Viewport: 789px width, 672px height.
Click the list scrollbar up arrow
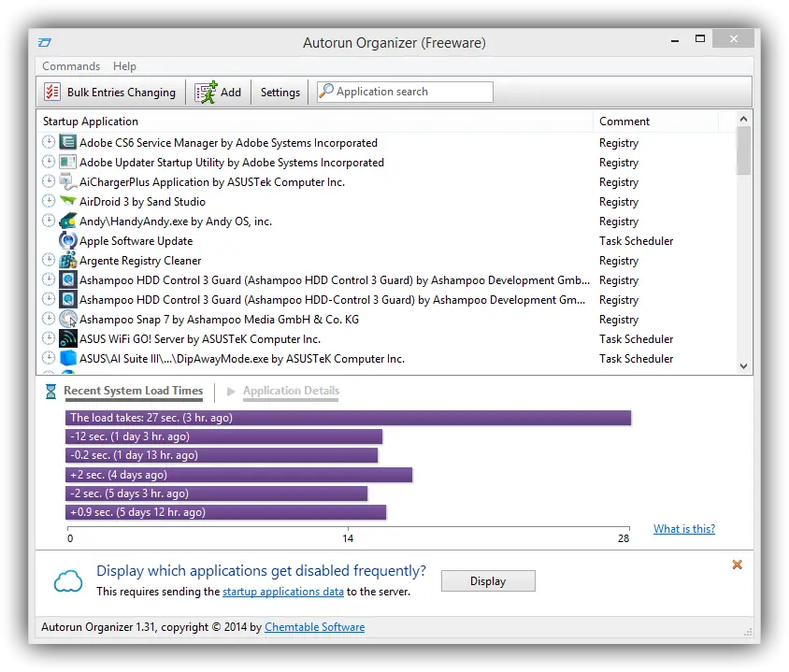pos(744,120)
